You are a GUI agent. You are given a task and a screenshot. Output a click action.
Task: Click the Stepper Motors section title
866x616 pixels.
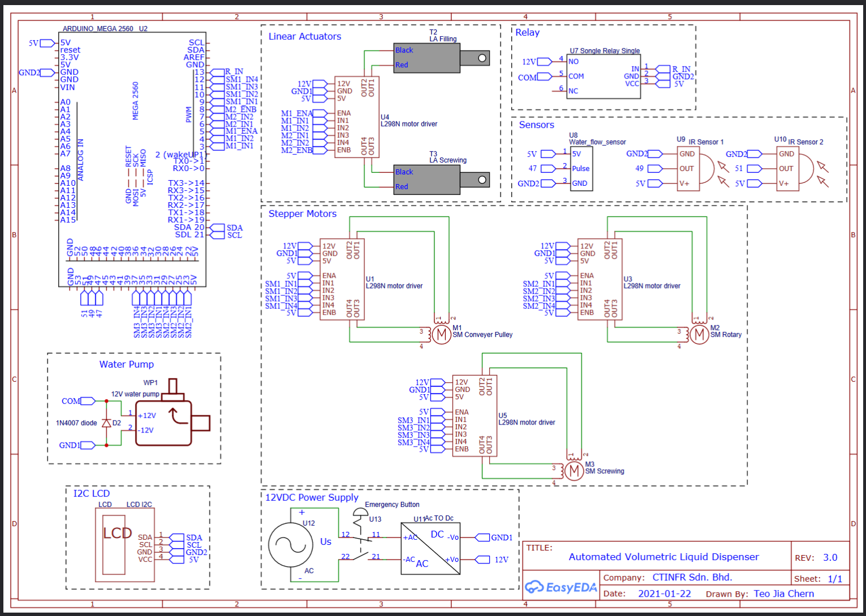click(302, 214)
